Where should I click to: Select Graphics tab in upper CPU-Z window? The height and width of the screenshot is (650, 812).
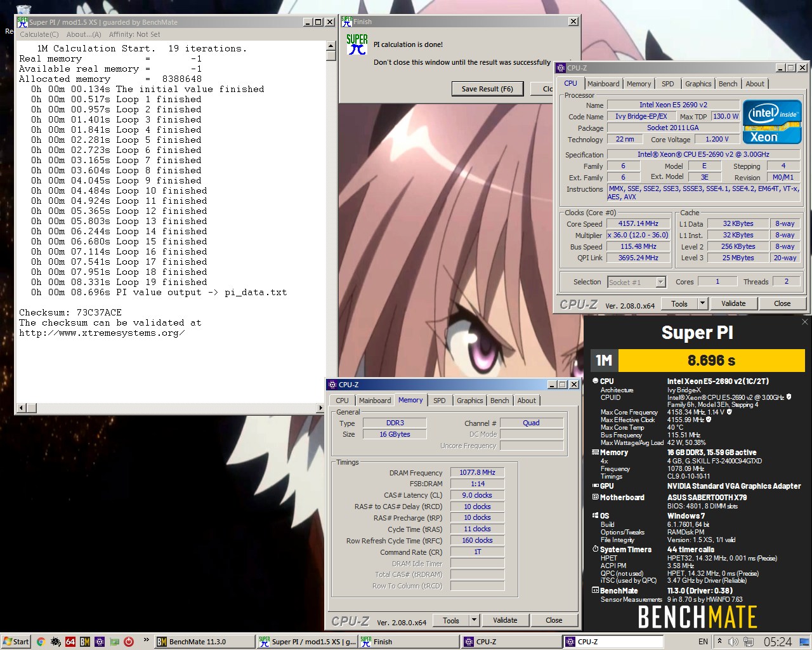point(698,84)
